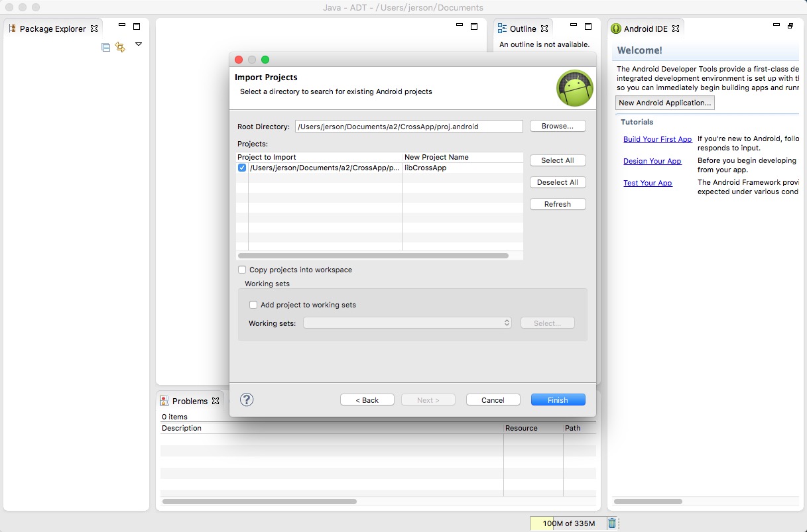Open dialog help question mark icon
This screenshot has height=532, width=807.
click(x=247, y=399)
